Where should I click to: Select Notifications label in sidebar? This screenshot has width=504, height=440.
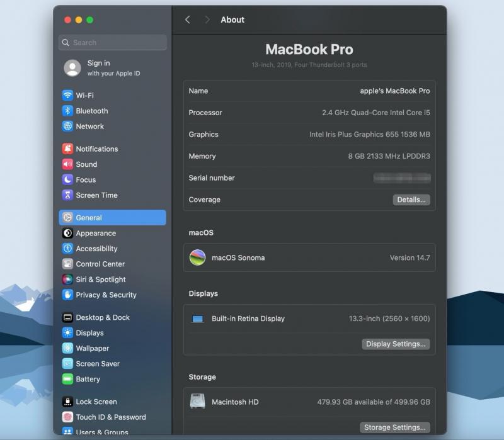pos(97,149)
